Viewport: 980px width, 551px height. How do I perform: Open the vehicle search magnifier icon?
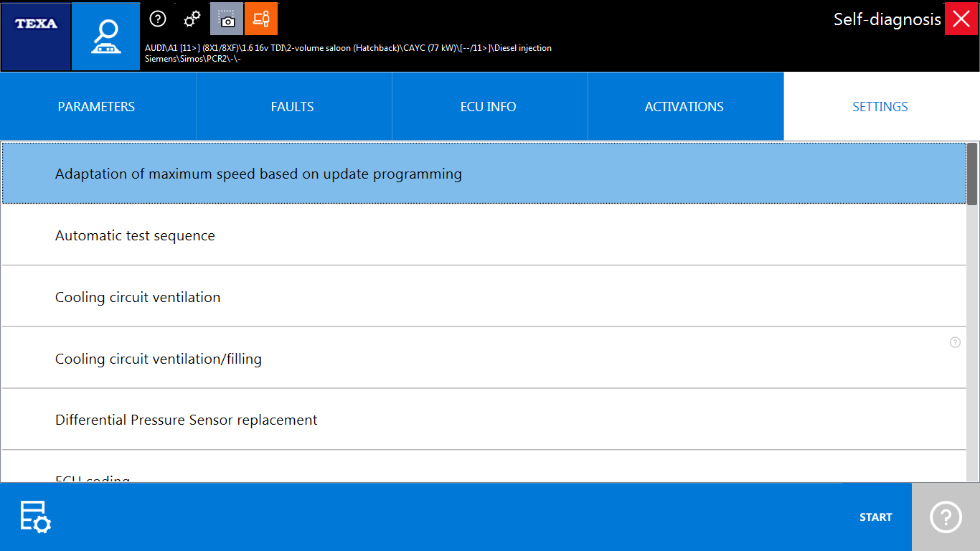pos(105,37)
